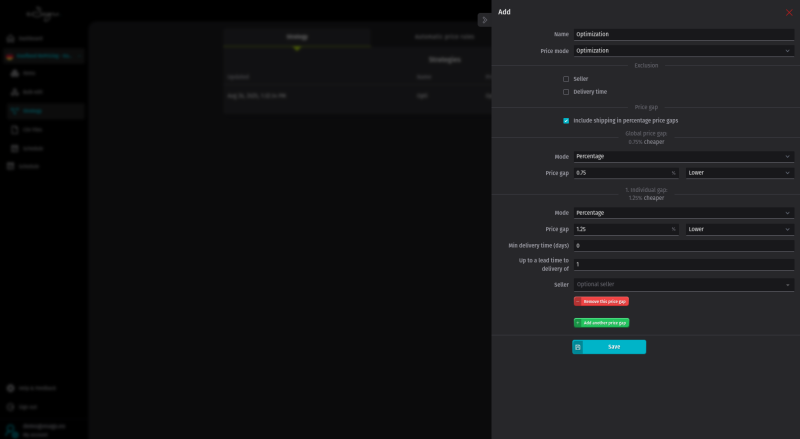Enable the Seller exclusion checkbox
Screen dimensions: 800x439
pyautogui.click(x=566, y=79)
